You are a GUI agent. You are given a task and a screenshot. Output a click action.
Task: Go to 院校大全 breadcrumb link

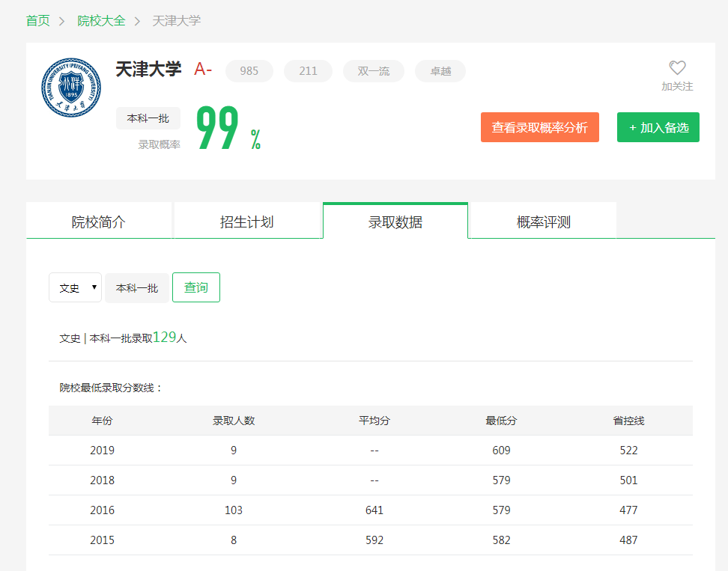[101, 21]
